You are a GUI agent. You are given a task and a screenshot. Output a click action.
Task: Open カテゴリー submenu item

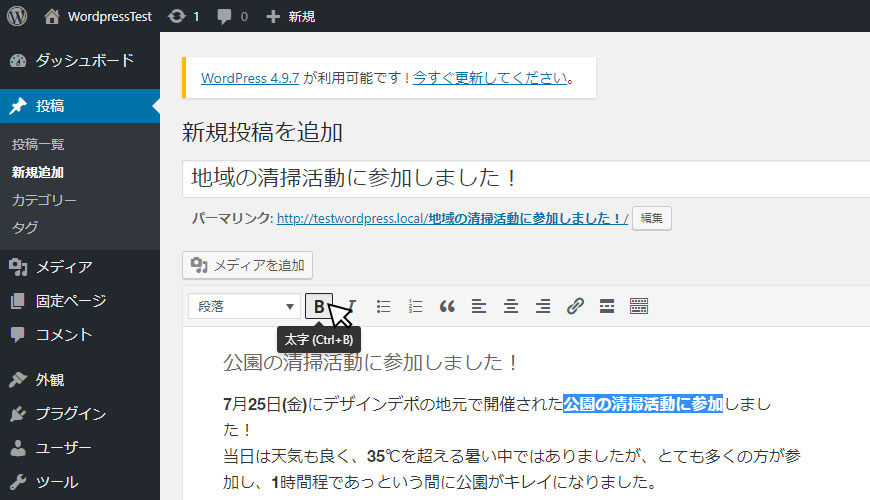[x=44, y=200]
